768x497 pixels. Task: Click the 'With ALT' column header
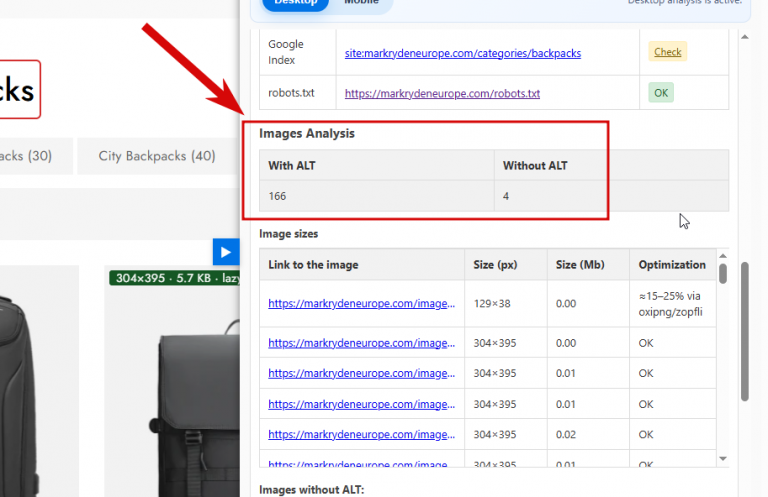377,166
